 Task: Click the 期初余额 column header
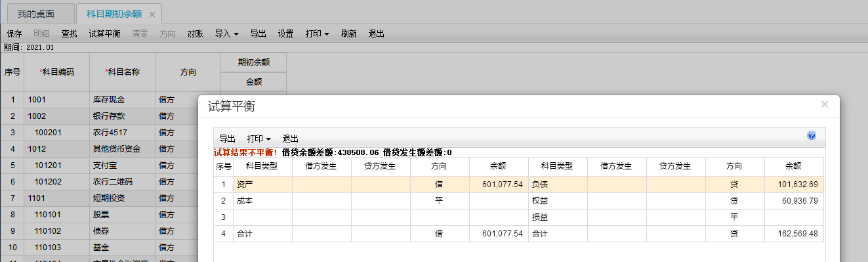[253, 62]
